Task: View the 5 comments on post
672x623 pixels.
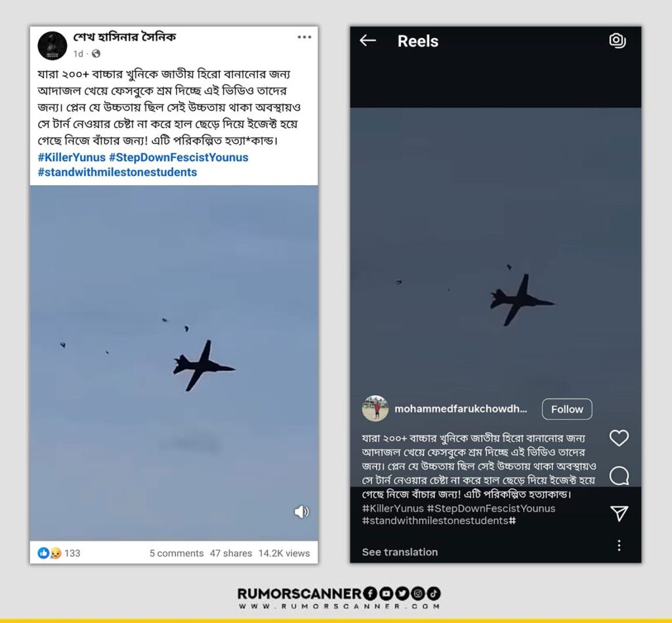Action: click(x=177, y=553)
